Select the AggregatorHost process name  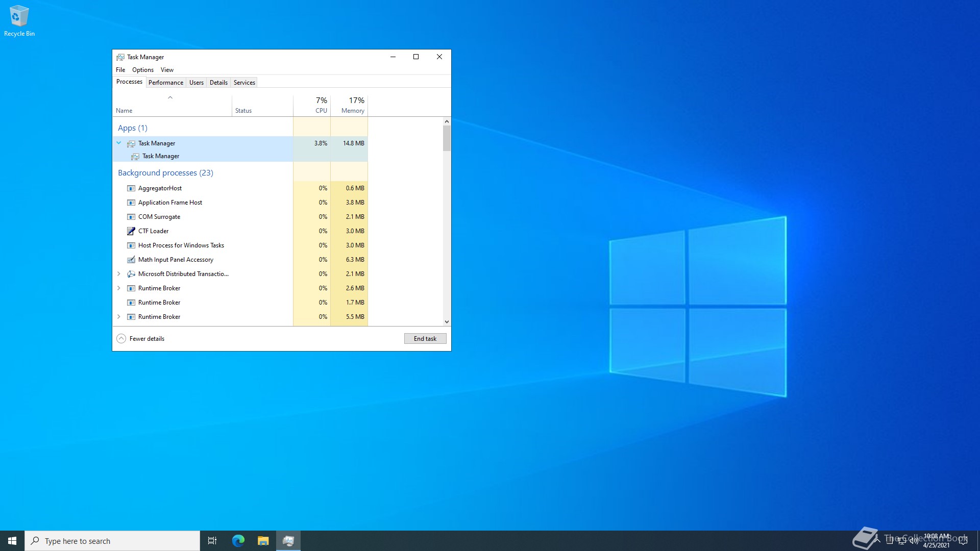[160, 188]
